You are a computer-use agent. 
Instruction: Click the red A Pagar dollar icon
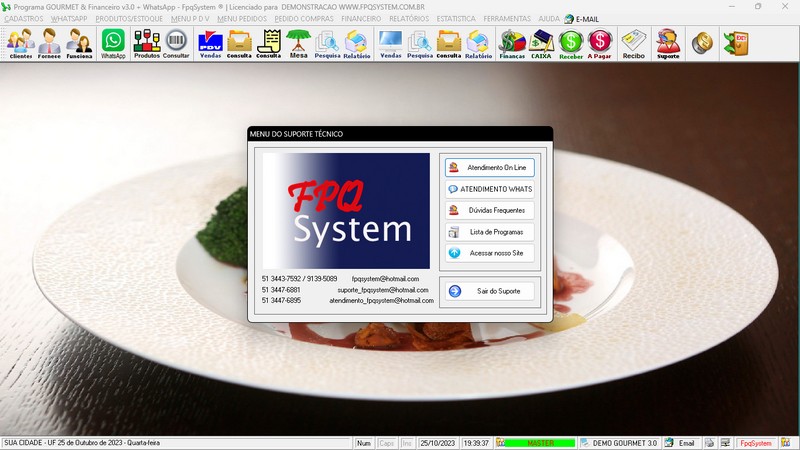coord(599,44)
